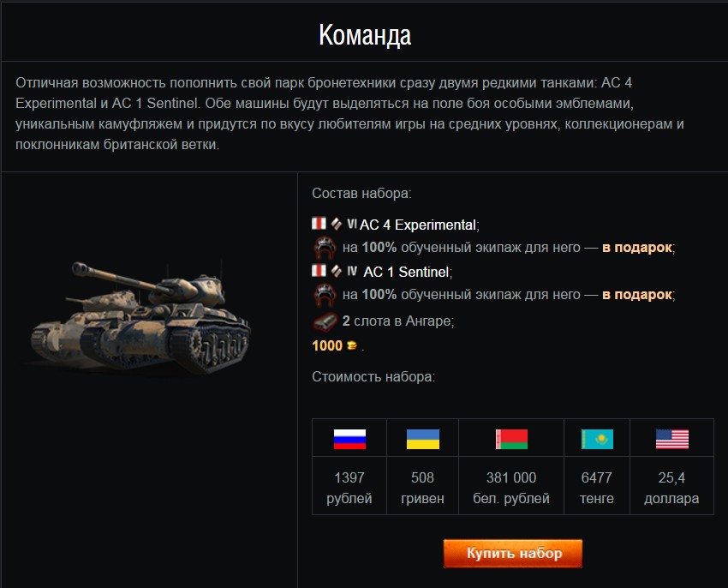The image size is (728, 588).
Task: Click the nation flag beside AC 1 Sentinel
Action: click(x=319, y=270)
